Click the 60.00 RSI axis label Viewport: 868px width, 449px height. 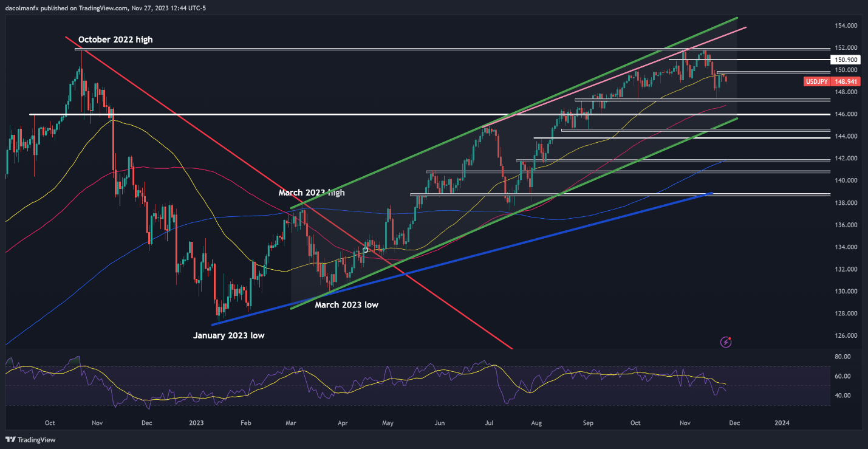[x=843, y=377]
